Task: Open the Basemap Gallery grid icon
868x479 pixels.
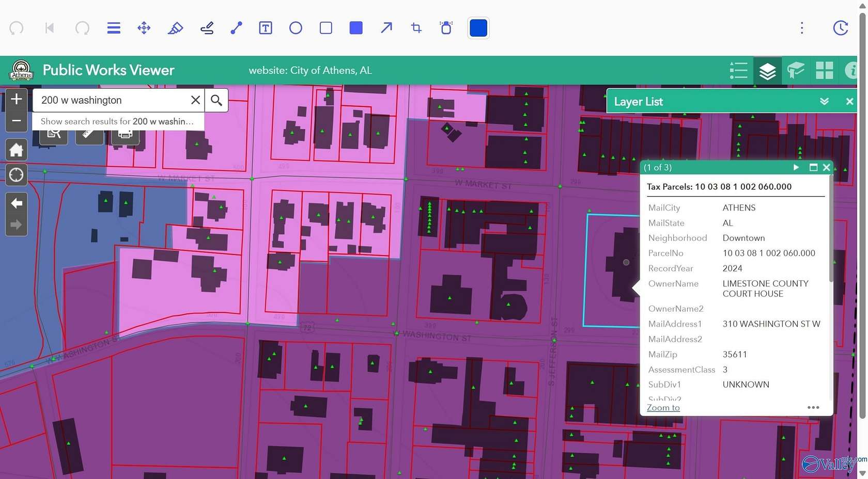Action: [x=824, y=70]
